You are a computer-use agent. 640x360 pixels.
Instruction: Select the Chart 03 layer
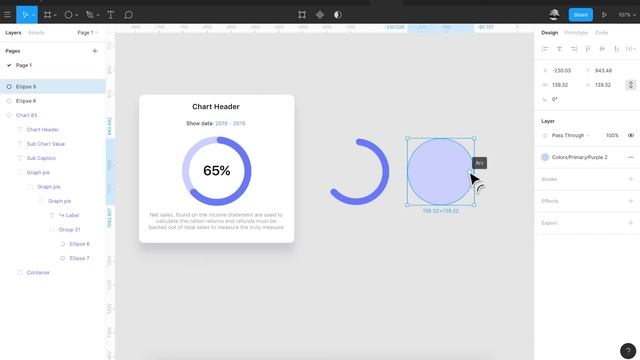click(x=53, y=115)
